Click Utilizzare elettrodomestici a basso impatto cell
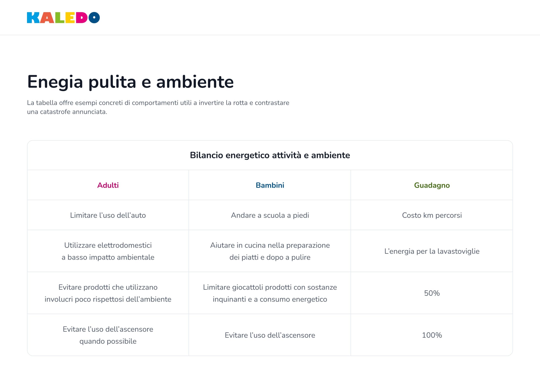540x392 pixels. [108, 251]
